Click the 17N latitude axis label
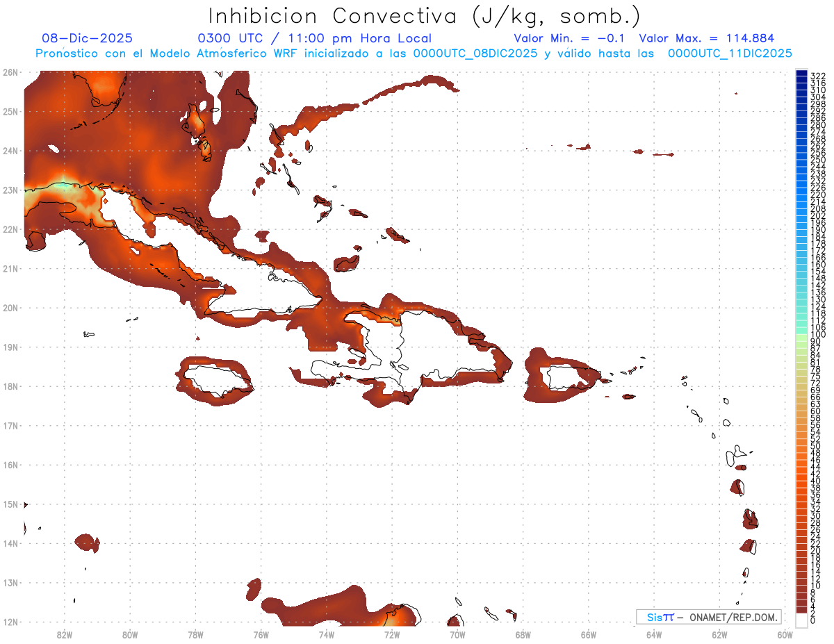This screenshot has height=644, width=834. 10,425
